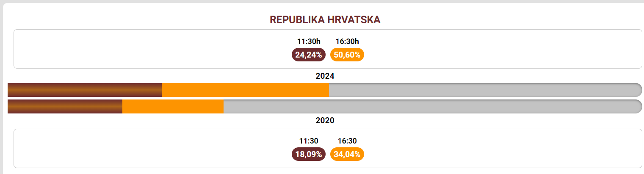Select the orange 34,04% turnout badge

(x=347, y=154)
